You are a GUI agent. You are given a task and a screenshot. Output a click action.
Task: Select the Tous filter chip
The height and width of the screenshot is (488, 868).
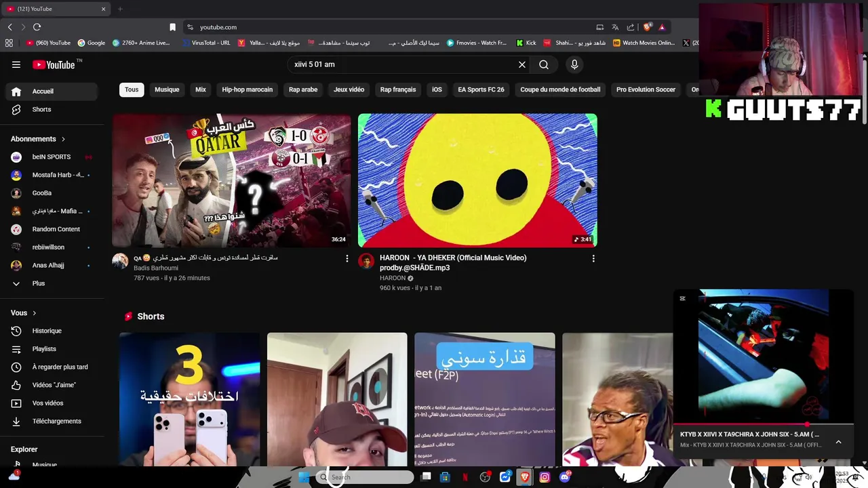(132, 89)
